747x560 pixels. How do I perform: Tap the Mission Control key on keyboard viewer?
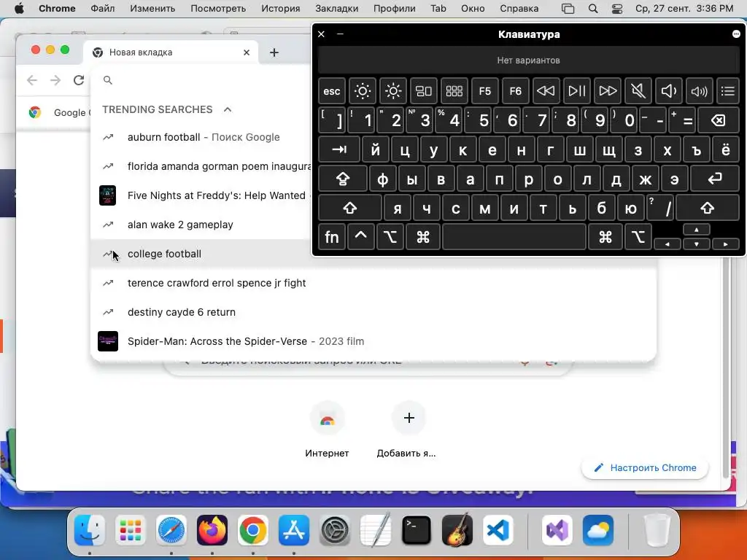click(x=424, y=90)
